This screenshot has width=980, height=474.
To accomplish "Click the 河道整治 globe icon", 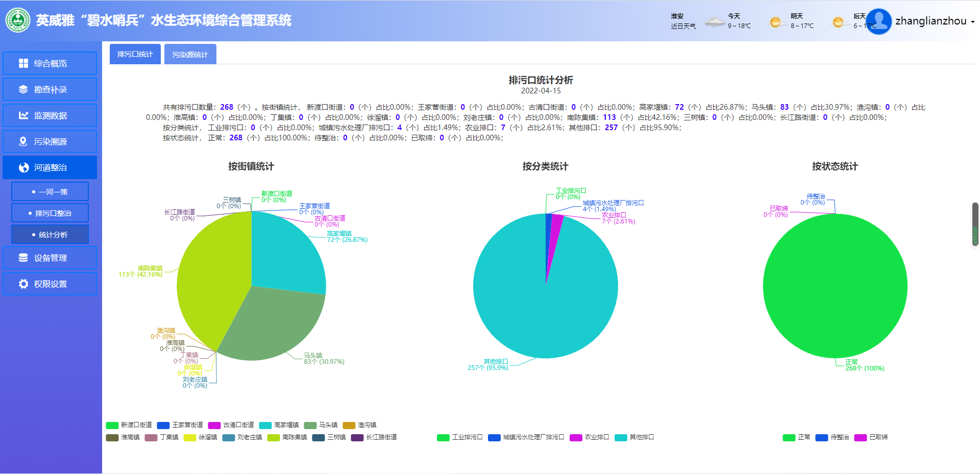I will point(23,167).
